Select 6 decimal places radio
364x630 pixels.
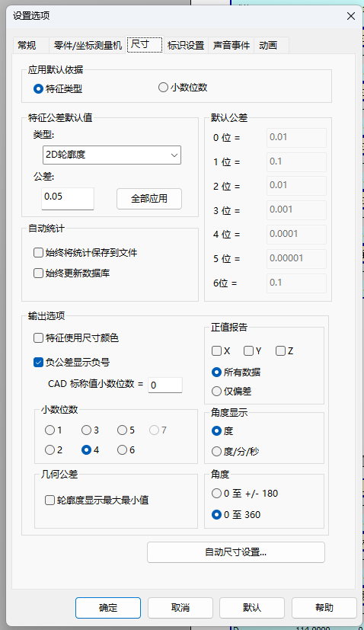(126, 450)
